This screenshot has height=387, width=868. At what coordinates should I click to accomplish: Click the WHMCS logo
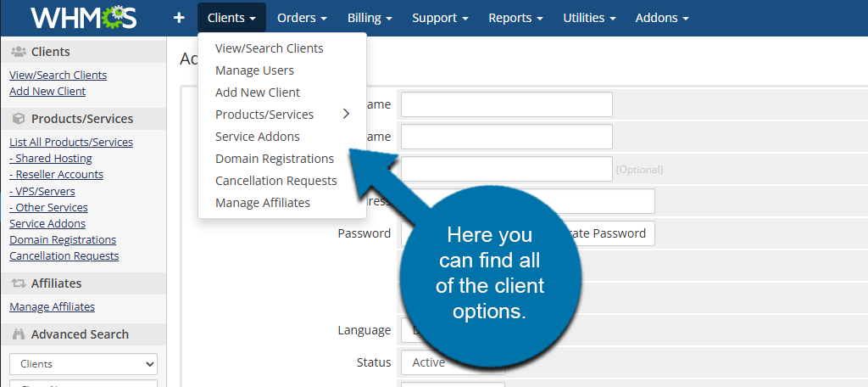click(83, 18)
